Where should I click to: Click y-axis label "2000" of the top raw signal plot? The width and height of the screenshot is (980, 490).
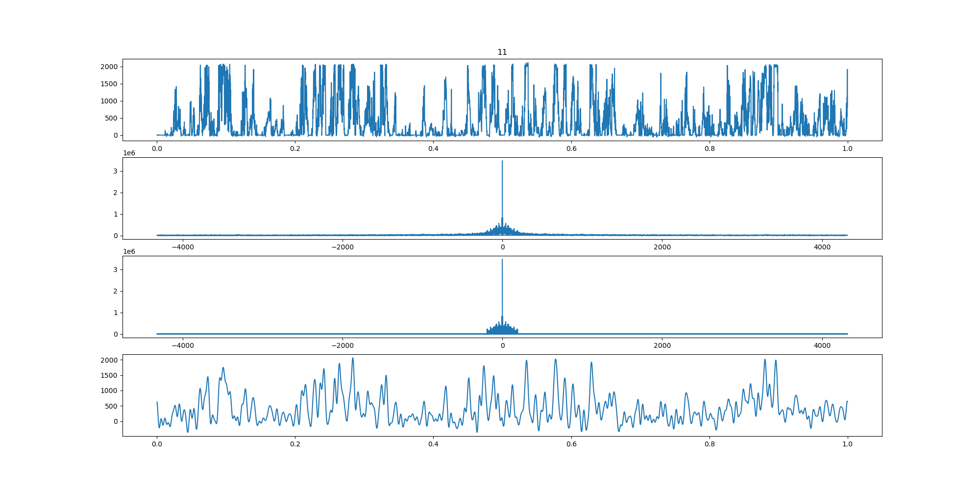point(109,67)
